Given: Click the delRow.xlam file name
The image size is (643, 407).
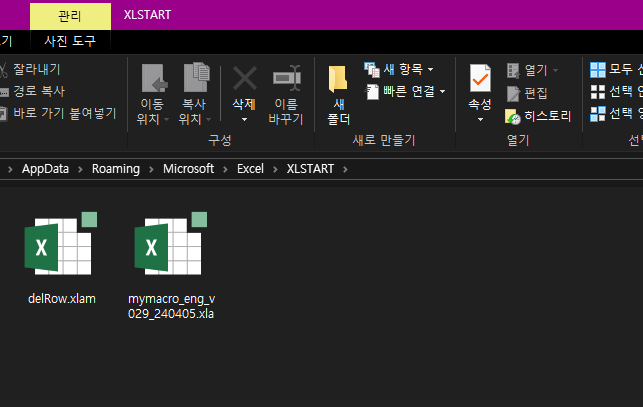Looking at the screenshot, I should (62, 299).
